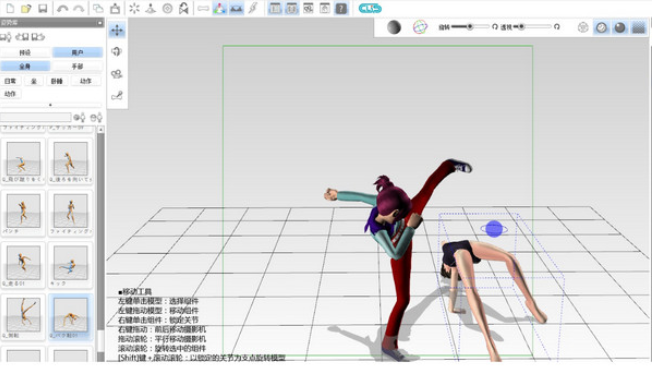
Task: Open help with the question mark icon
Action: pyautogui.click(x=341, y=8)
